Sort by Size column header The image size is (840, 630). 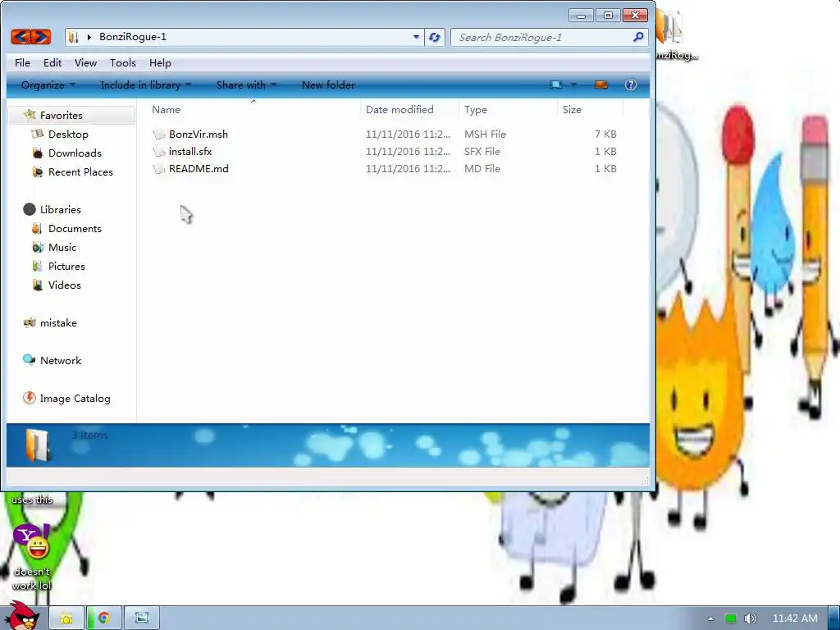tap(590, 109)
